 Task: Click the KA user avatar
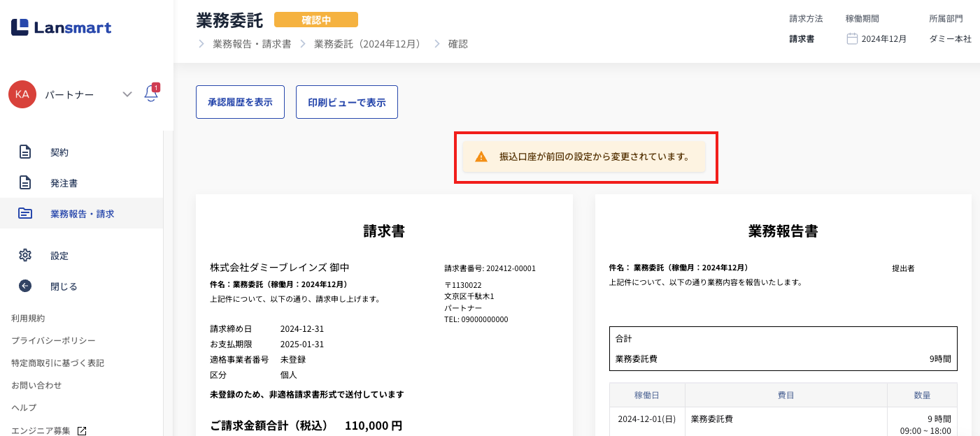tap(22, 94)
